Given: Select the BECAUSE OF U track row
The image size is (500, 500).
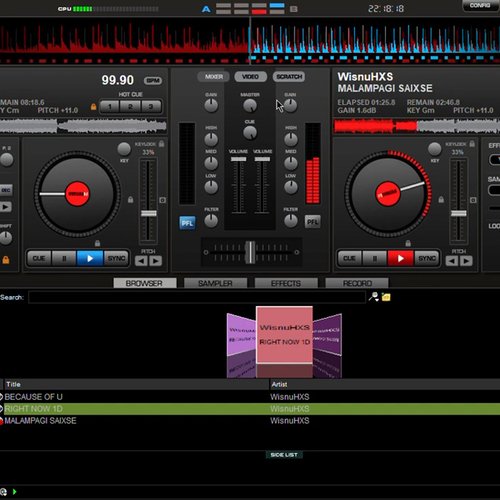Looking at the screenshot, I should [x=250, y=397].
